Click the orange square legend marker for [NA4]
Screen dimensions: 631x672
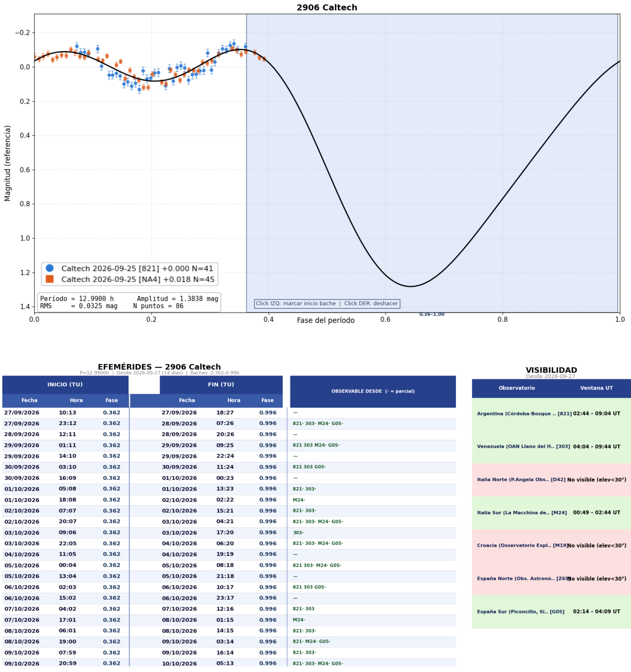pos(50,279)
